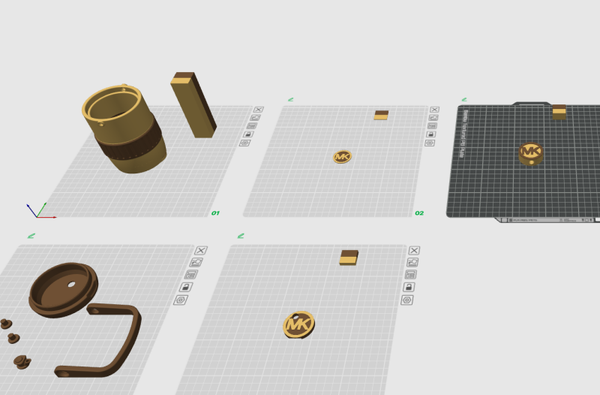Arrange objects on bottom MK medallion plate
600x395 pixels.
pos(411,274)
